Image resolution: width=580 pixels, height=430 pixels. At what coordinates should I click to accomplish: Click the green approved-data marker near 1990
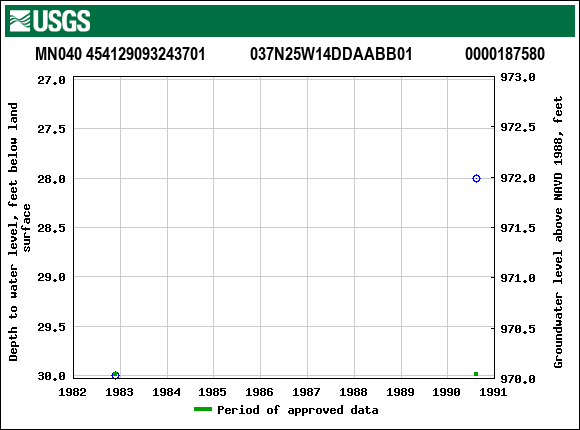[x=476, y=374]
